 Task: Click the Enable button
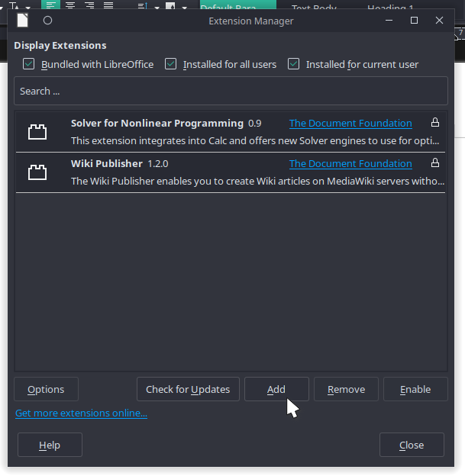pos(415,389)
